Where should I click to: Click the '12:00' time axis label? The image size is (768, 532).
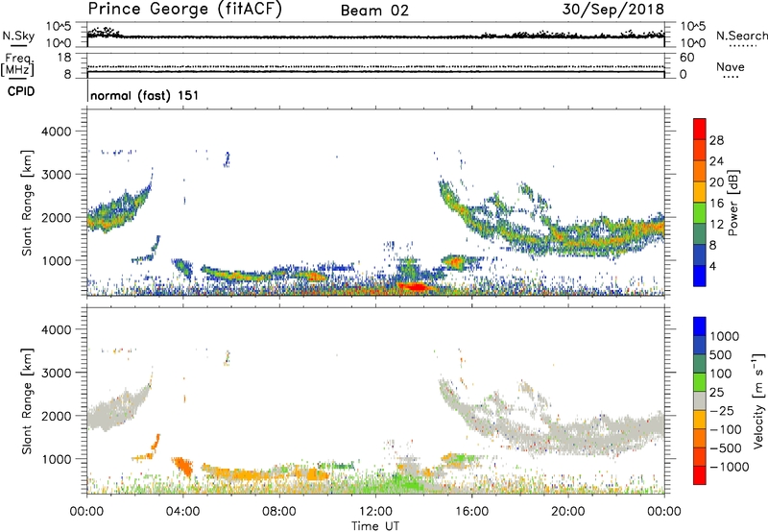[375, 512]
